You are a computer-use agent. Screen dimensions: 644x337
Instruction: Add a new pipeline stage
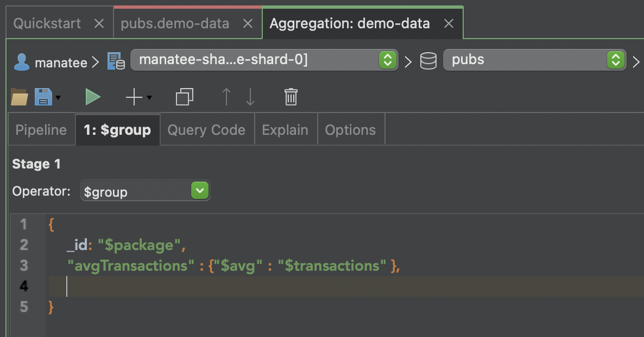click(x=132, y=97)
